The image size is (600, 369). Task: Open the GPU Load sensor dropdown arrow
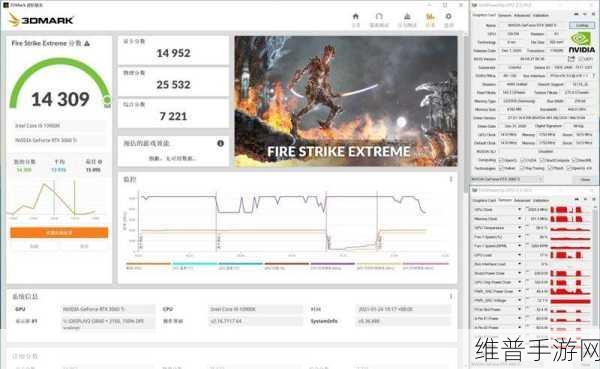[520, 255]
